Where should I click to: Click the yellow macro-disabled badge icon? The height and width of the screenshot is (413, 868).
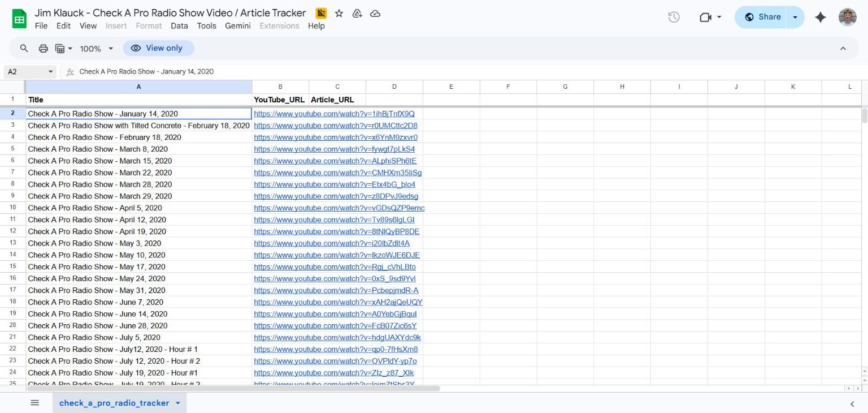pyautogui.click(x=321, y=13)
